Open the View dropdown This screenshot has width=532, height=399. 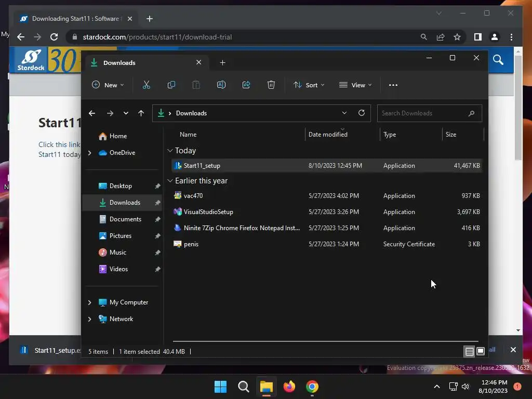(x=355, y=85)
